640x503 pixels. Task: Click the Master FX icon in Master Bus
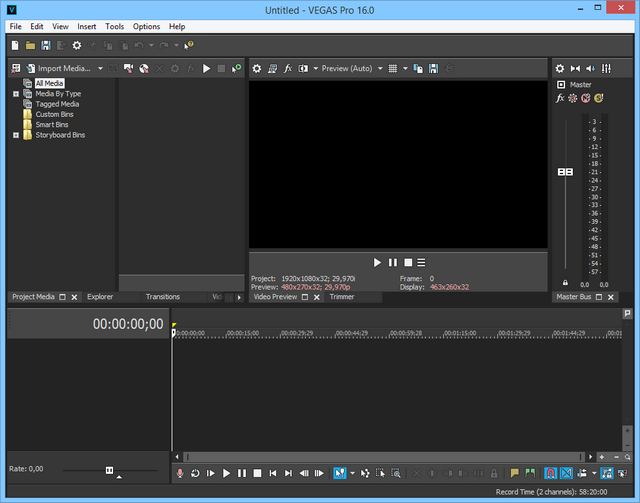[x=560, y=98]
